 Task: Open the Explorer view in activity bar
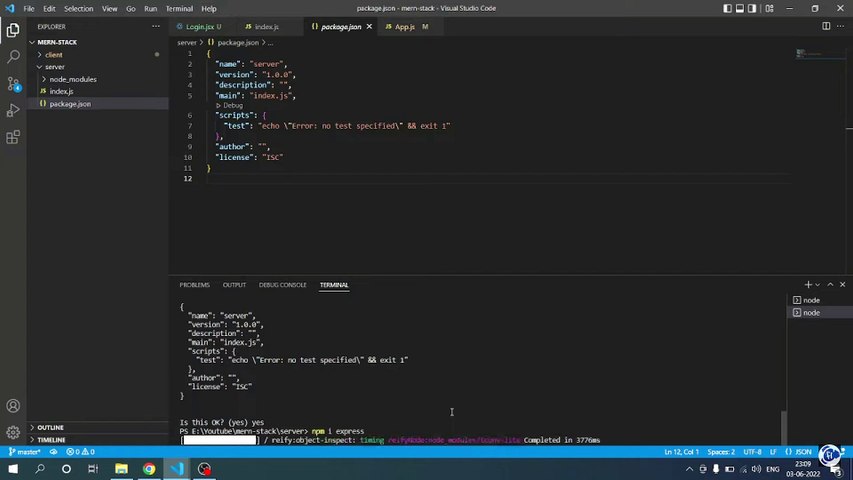pyautogui.click(x=13, y=30)
